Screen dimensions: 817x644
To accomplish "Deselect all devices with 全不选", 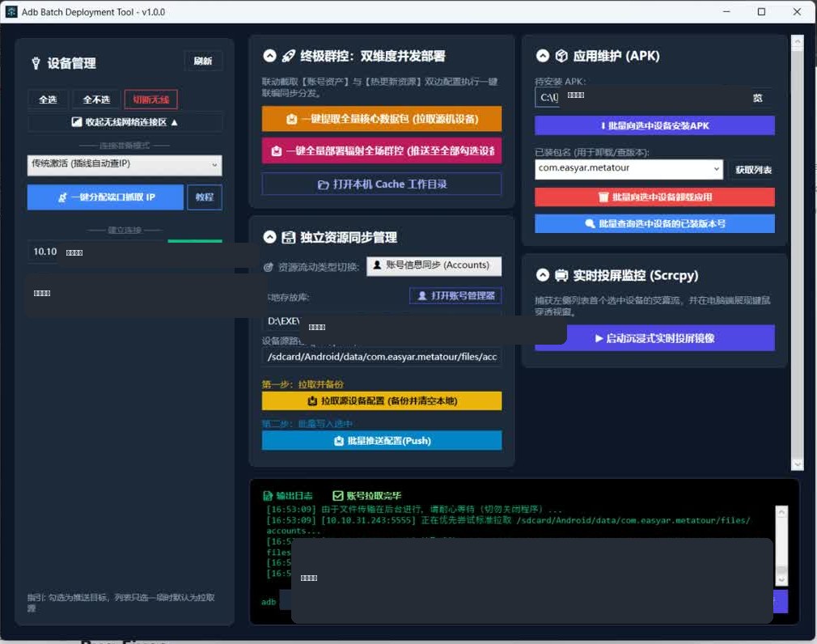I will (x=96, y=100).
